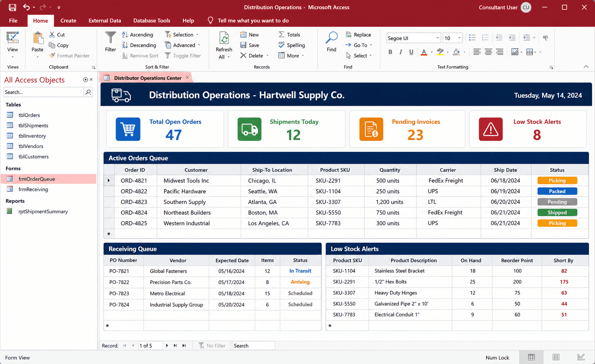Image resolution: width=595 pixels, height=364 pixels.
Task: Click the Format Painter brush
Action: pyautogui.click(x=52, y=56)
